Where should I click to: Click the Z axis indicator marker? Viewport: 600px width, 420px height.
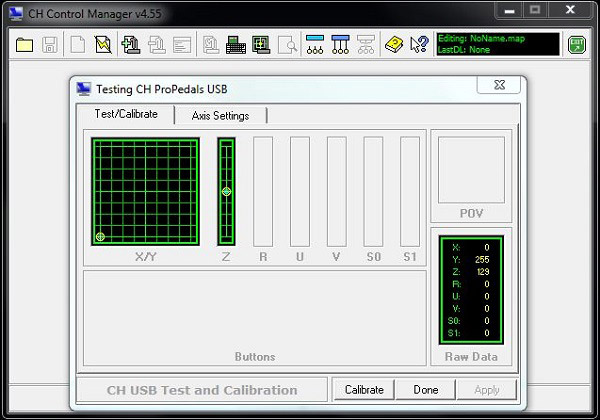[x=227, y=191]
